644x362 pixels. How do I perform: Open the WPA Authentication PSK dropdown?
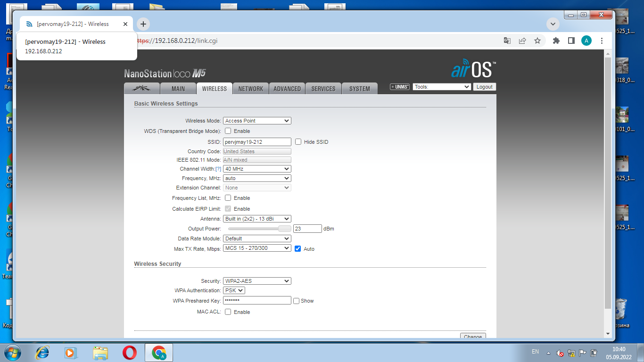234,290
